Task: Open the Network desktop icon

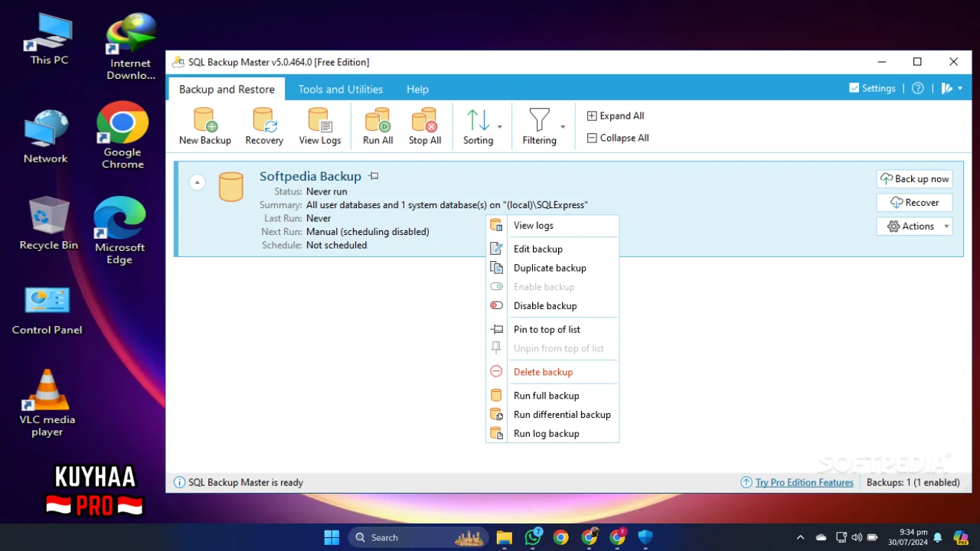Action: pyautogui.click(x=45, y=136)
